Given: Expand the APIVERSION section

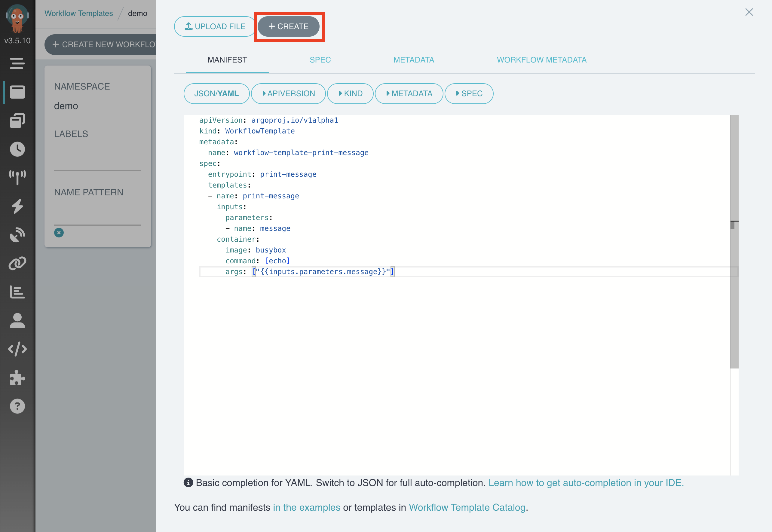Looking at the screenshot, I should 288,94.
